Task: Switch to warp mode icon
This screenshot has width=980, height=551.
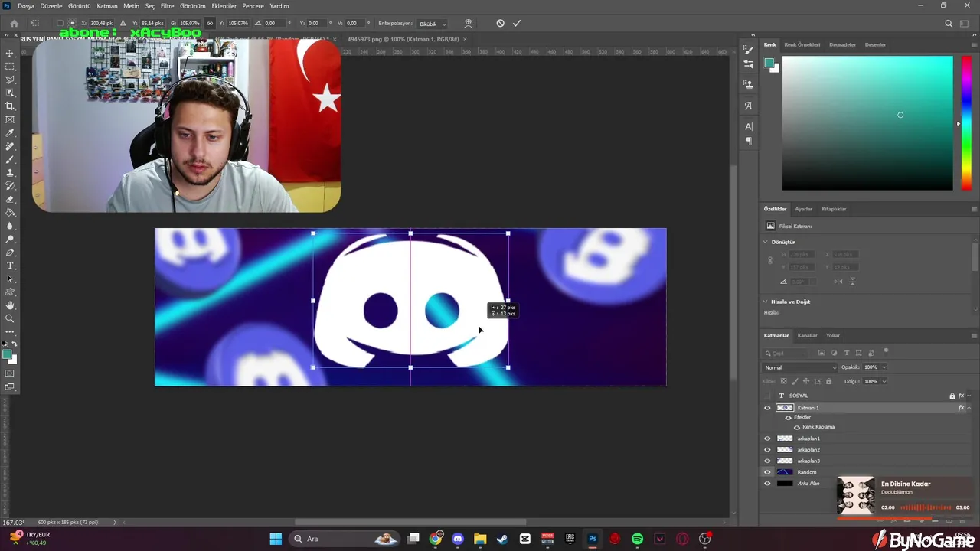Action: coord(469,23)
